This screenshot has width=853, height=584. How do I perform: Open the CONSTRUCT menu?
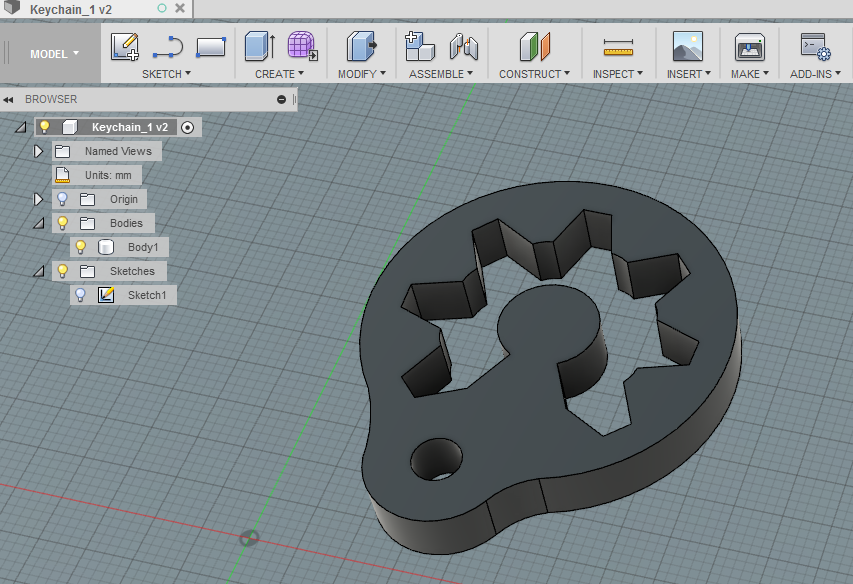[x=534, y=74]
